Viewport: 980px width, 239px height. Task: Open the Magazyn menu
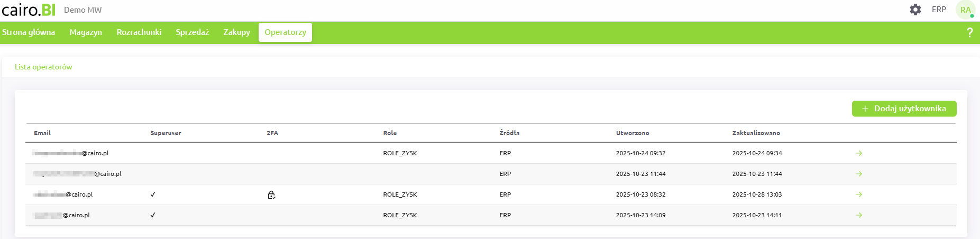tap(86, 32)
